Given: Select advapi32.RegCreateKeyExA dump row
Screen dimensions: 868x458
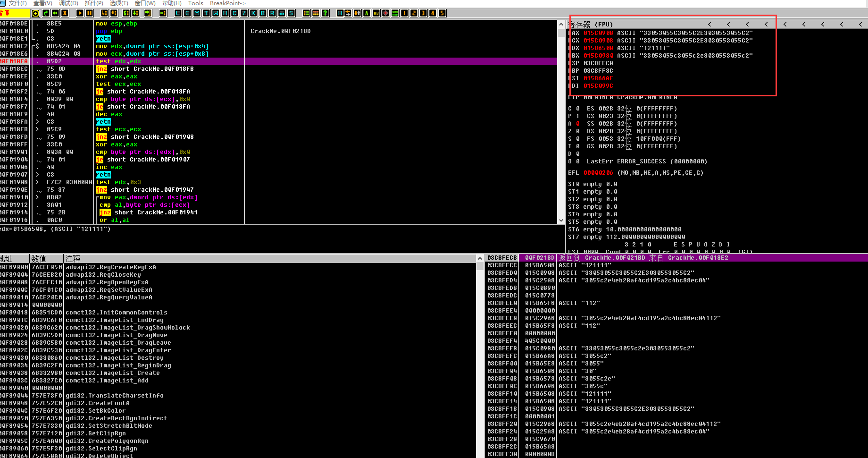Looking at the screenshot, I should tap(238, 267).
